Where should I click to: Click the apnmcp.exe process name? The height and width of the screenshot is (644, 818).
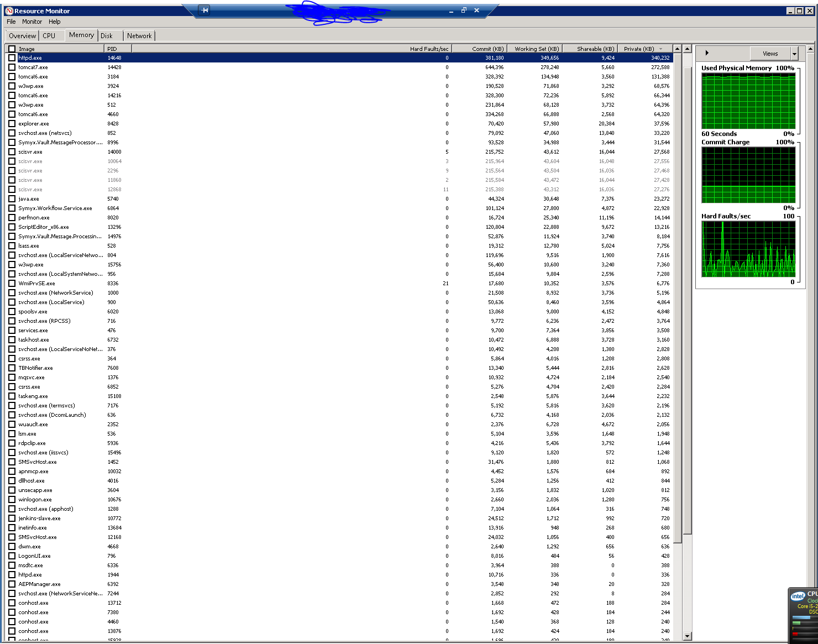tap(33, 471)
